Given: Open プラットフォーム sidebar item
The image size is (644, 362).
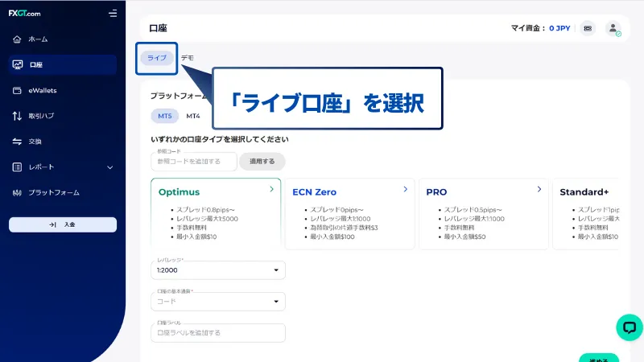Looking at the screenshot, I should click(54, 192).
